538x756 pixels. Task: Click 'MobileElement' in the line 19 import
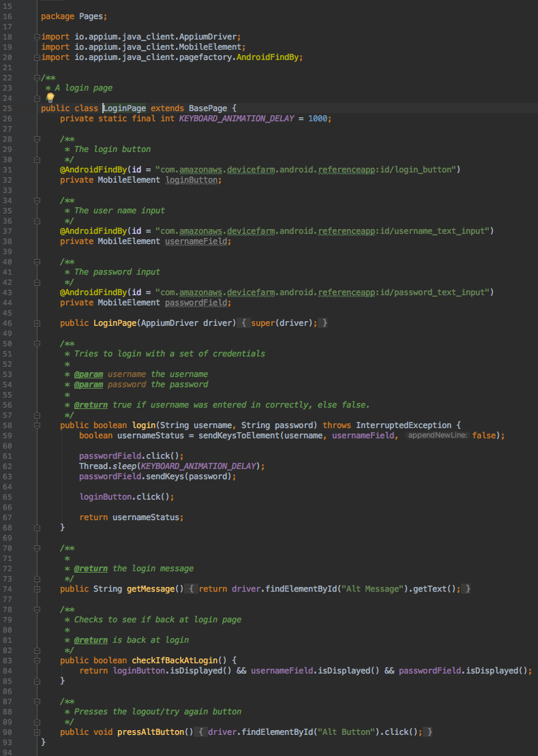tap(210, 47)
